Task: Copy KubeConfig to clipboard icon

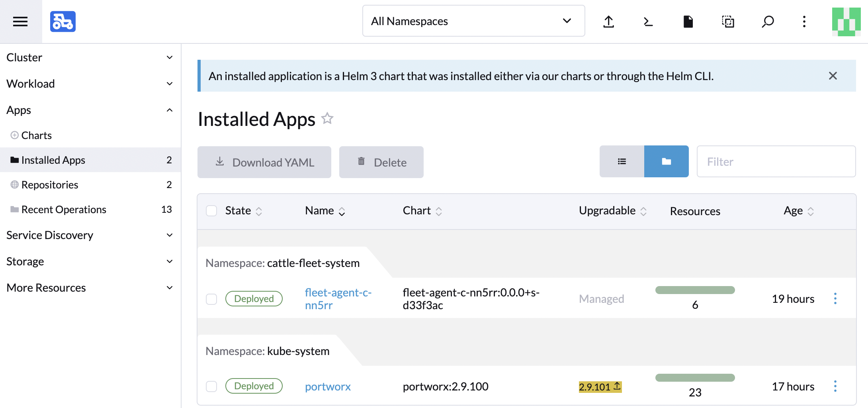Action: click(728, 22)
